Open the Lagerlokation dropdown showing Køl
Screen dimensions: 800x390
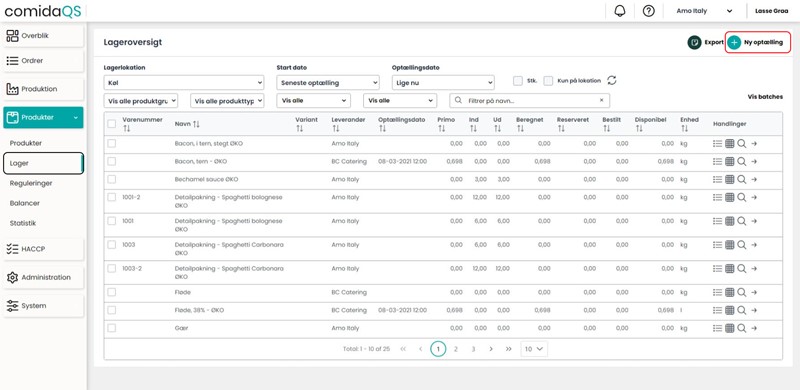(x=184, y=82)
